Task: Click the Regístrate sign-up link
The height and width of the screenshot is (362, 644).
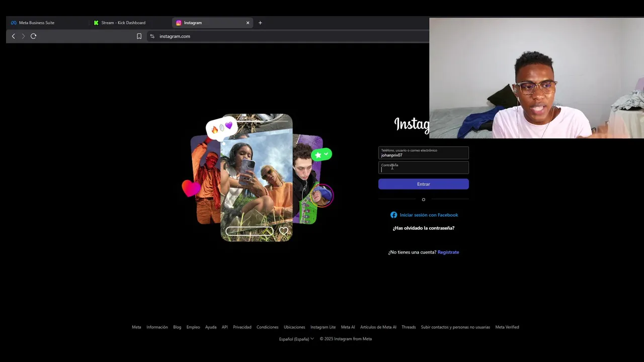Action: tap(448, 252)
